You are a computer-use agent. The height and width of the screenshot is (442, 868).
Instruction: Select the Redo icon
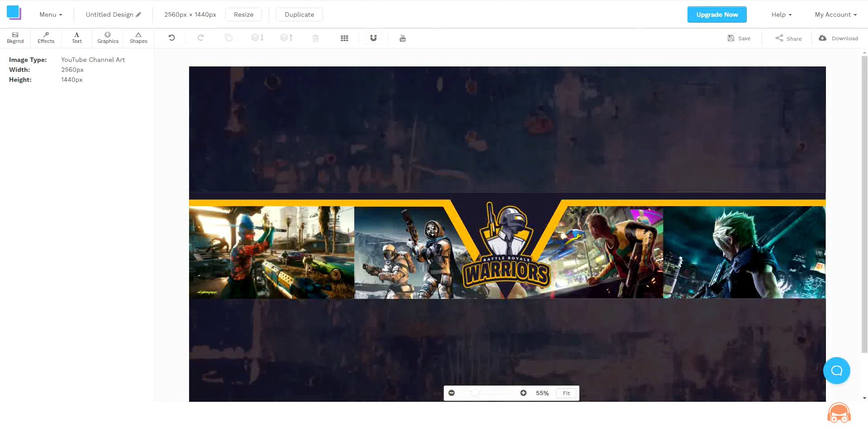(x=200, y=38)
